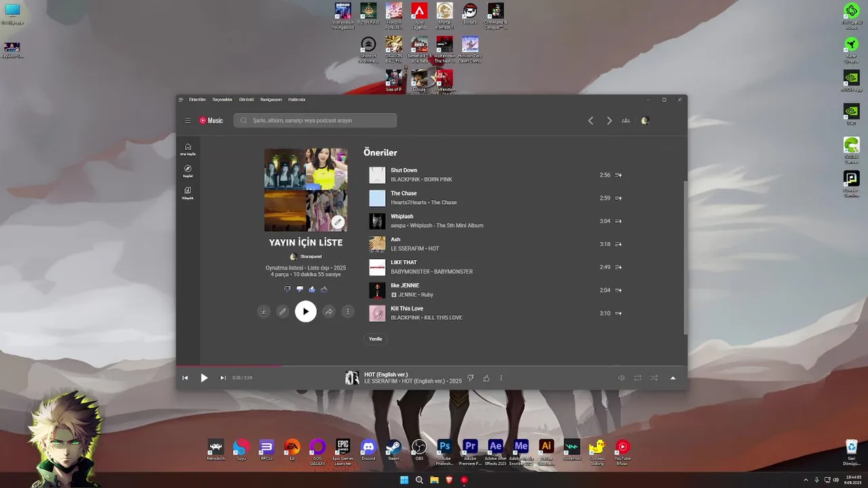Open the Eklentiler menu
Image resolution: width=868 pixels, height=488 pixels.
tap(197, 100)
